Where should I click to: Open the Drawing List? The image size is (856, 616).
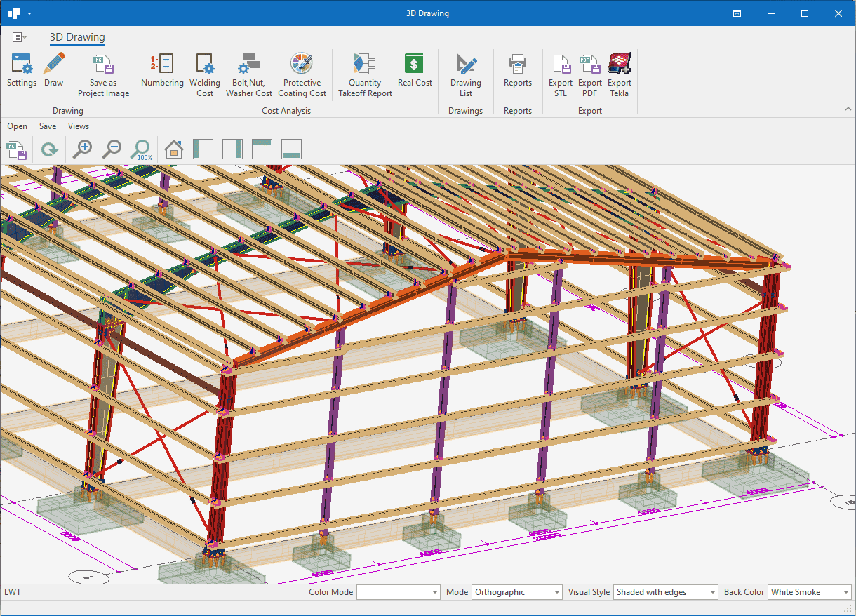(x=466, y=74)
